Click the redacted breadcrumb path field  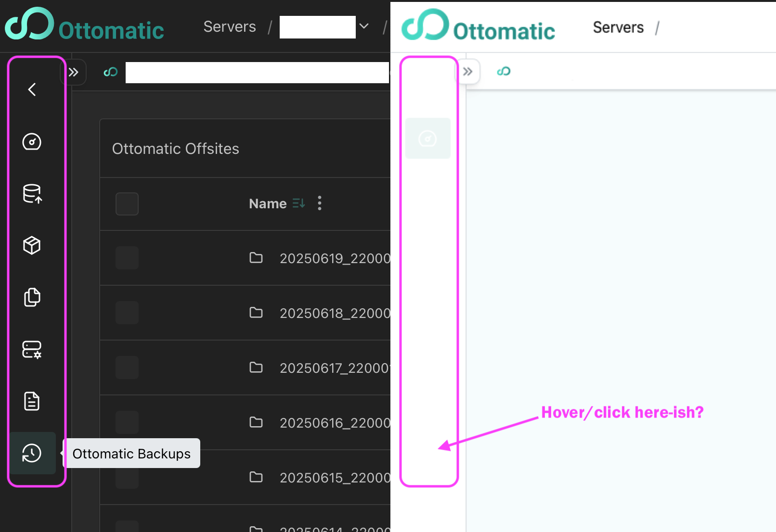tap(257, 73)
